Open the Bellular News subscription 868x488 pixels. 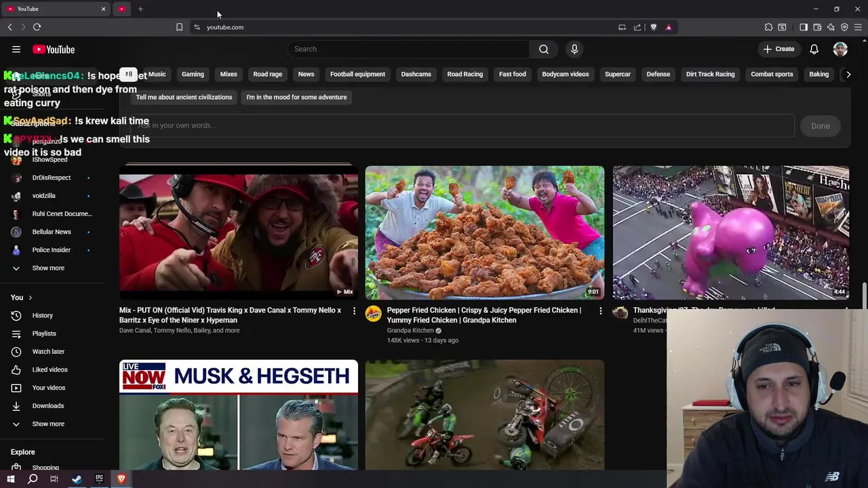pyautogui.click(x=51, y=232)
